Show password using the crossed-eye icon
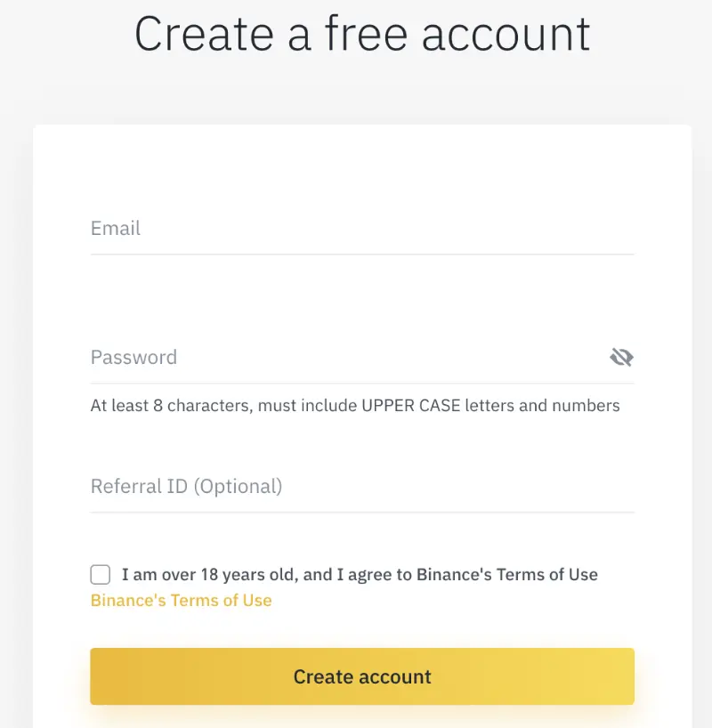 [621, 358]
